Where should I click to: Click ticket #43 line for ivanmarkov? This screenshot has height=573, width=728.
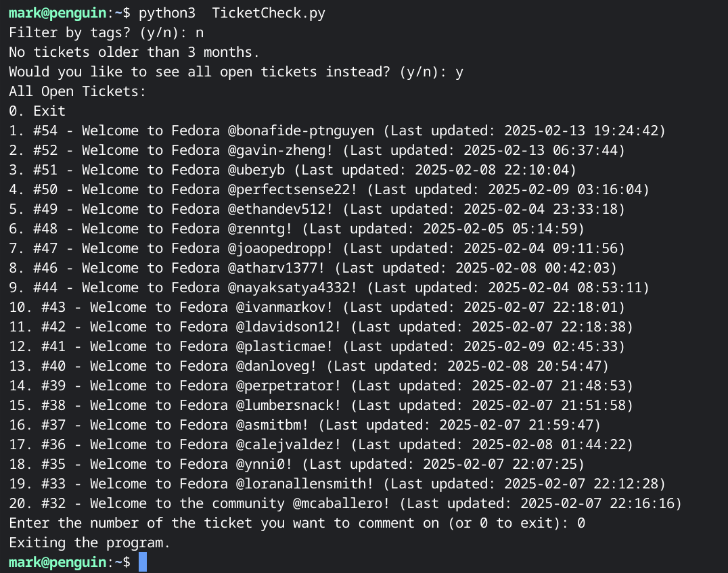[317, 307]
